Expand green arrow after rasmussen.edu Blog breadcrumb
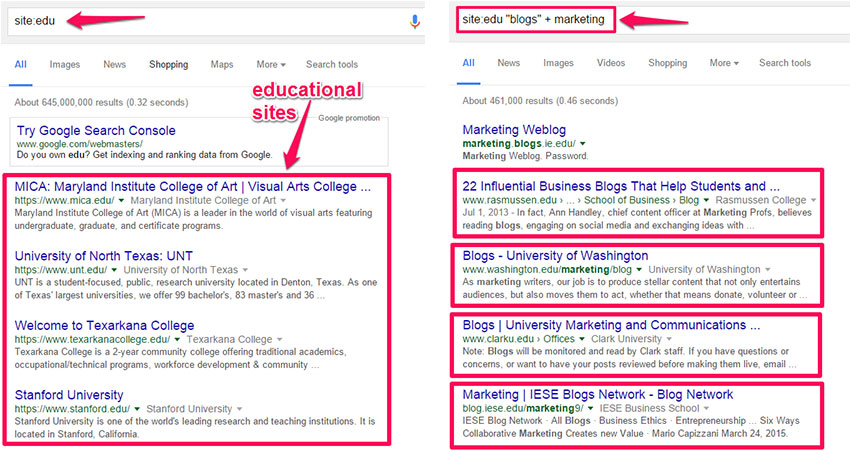Screen dimensions: 850x450 pyautogui.click(x=706, y=201)
